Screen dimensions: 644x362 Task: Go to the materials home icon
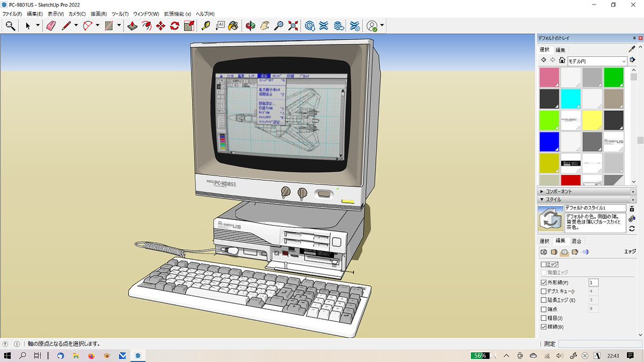coord(562,60)
